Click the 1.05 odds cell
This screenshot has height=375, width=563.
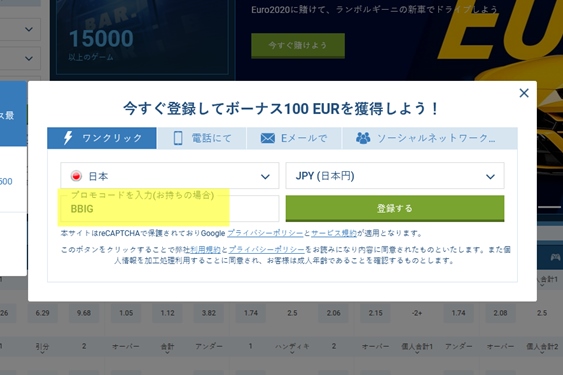click(126, 313)
